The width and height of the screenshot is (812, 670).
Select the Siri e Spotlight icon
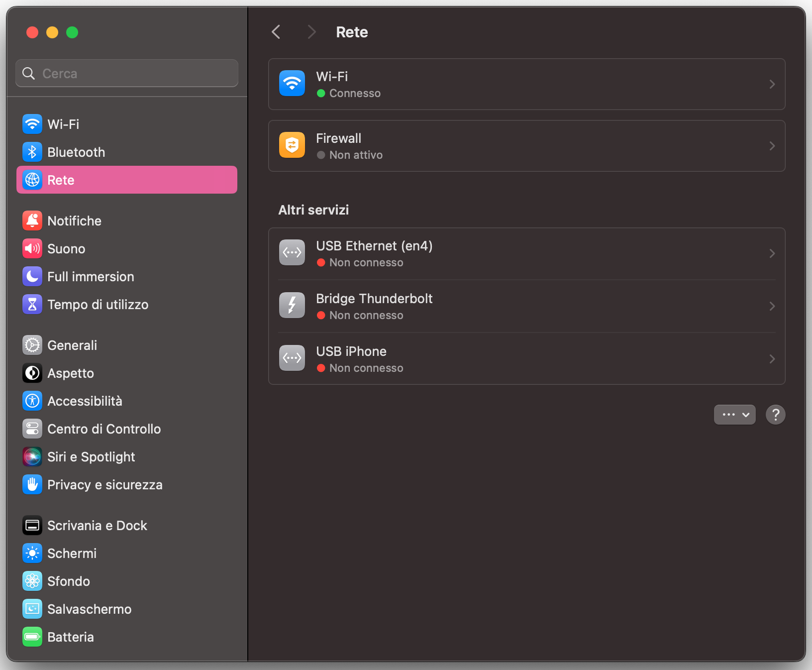click(32, 457)
